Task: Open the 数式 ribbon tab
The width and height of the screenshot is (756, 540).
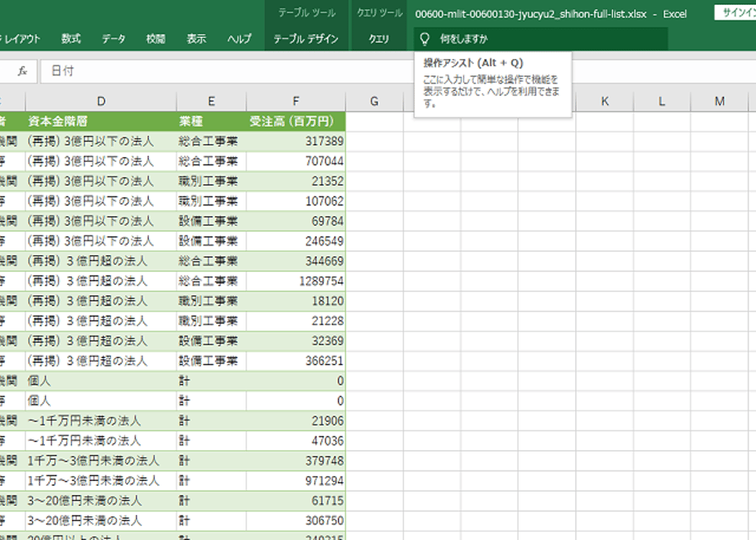Action: [71, 38]
